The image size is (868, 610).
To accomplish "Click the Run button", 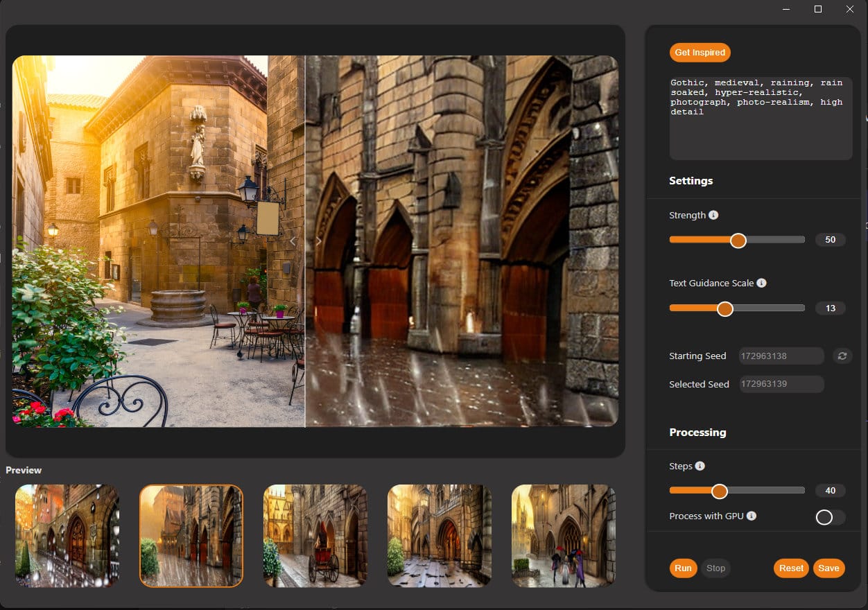I will 683,568.
